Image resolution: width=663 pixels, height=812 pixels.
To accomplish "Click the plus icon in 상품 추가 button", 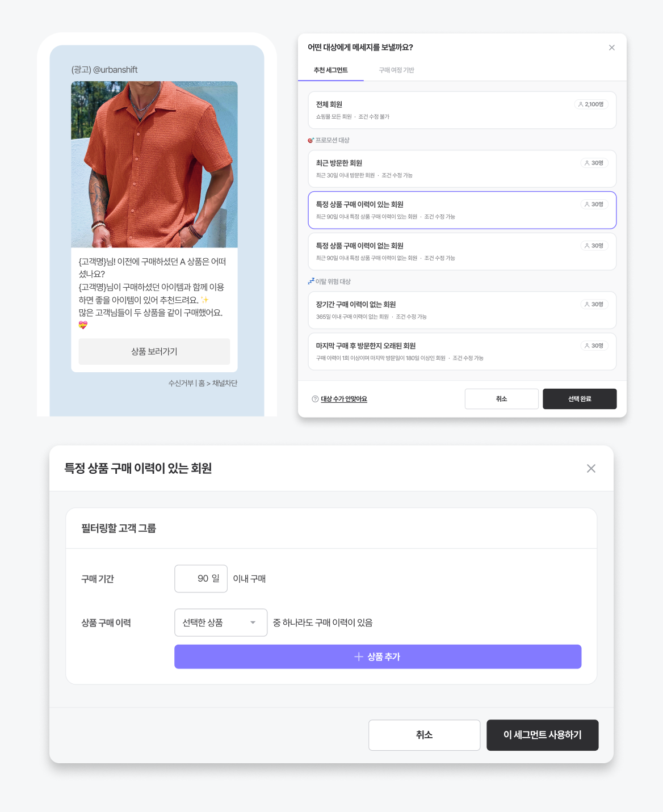I will [359, 657].
